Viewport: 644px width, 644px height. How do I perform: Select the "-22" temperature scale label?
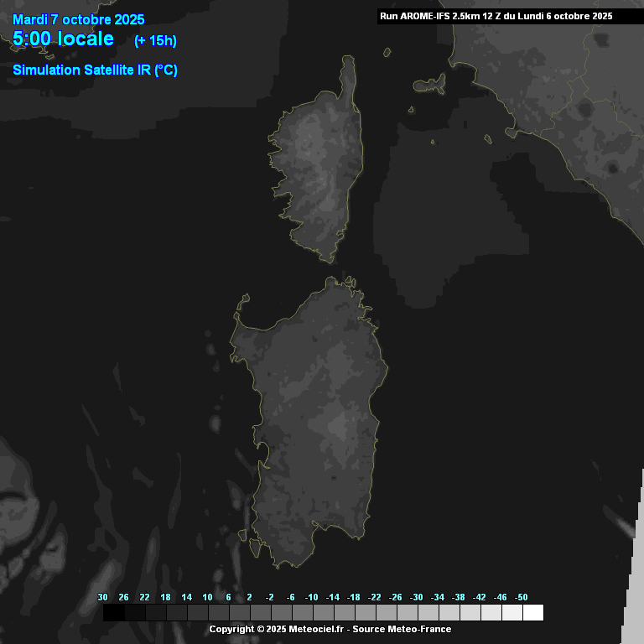click(375, 597)
